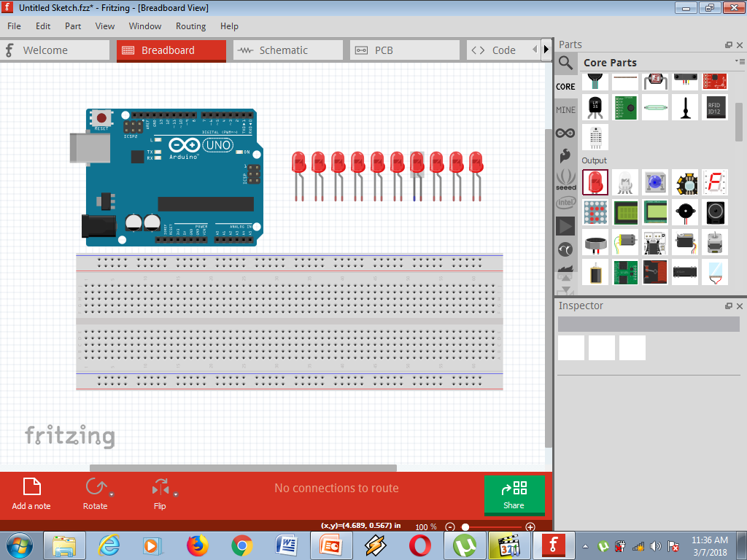
Task: Open the SparkFun flame parts bin
Action: pos(565,156)
